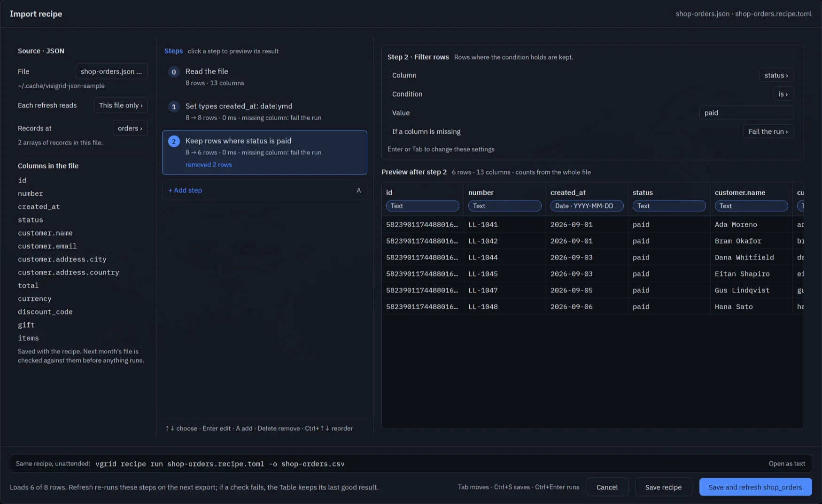Click customer.address.country in columns list
This screenshot has height=504, width=822.
point(69,272)
